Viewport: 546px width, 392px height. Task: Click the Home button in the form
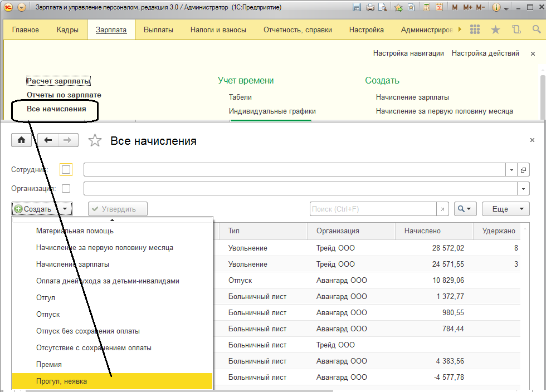21,140
